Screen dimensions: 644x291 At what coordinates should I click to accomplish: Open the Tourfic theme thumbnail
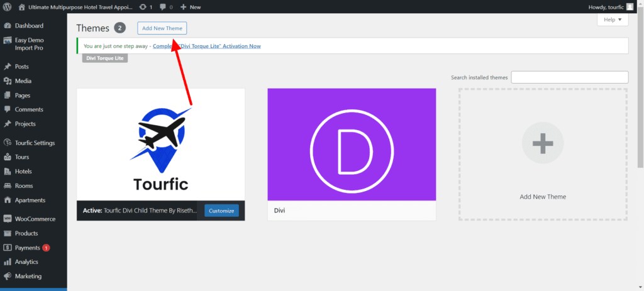click(x=160, y=145)
